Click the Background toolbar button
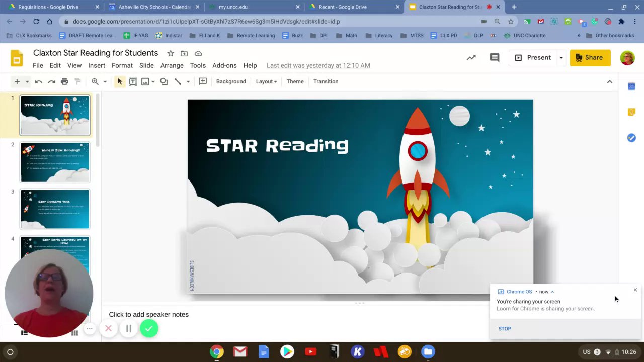Image resolution: width=644 pixels, height=362 pixels. tap(231, 81)
